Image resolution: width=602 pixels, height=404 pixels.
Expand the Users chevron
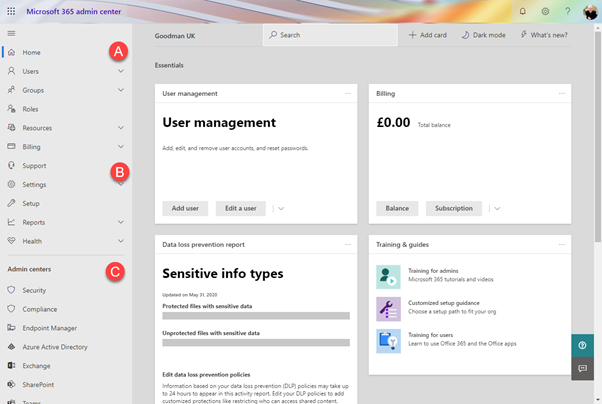click(121, 71)
